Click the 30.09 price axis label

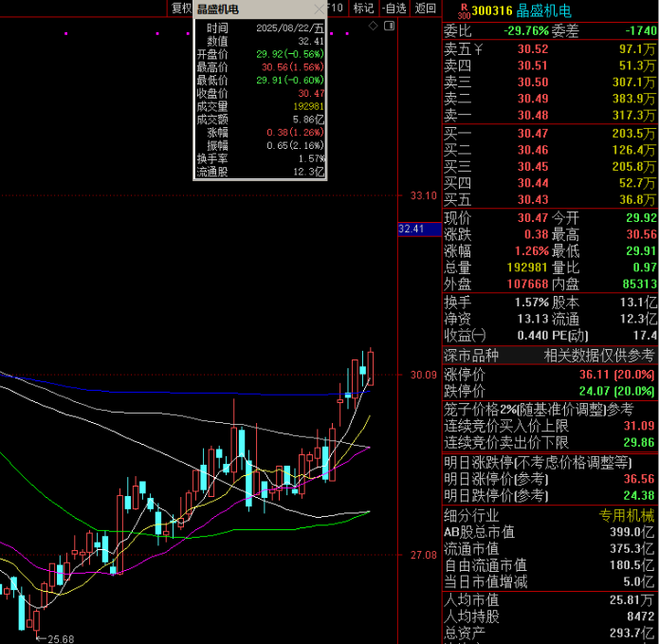pos(423,375)
